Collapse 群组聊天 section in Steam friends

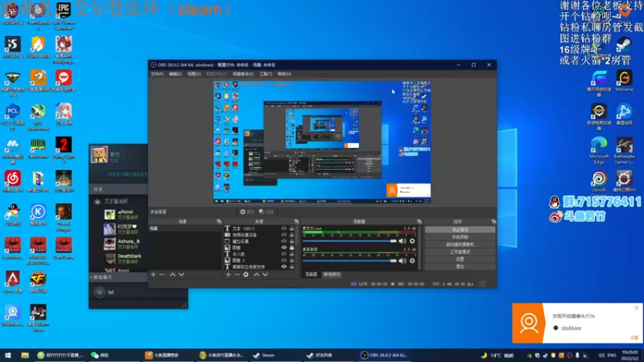(x=91, y=278)
